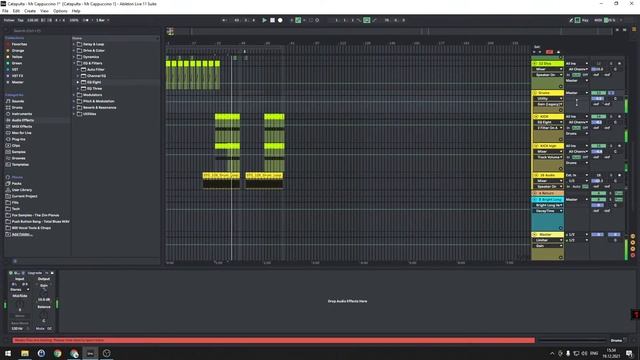The width and height of the screenshot is (640, 360).
Task: Open the Audio Effects category
Action: [22, 120]
